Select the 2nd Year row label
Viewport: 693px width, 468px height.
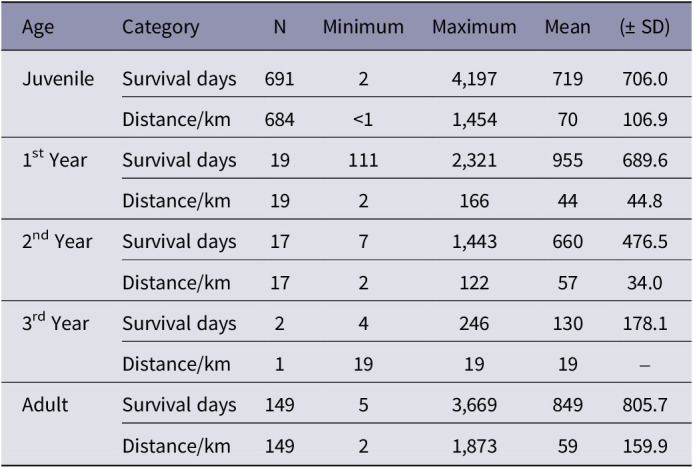tap(57, 241)
